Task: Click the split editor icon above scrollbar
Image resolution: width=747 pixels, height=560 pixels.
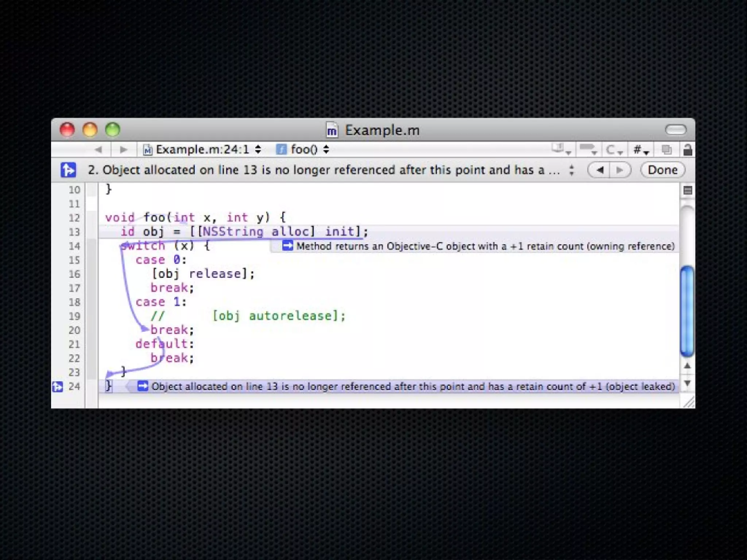Action: (x=688, y=190)
